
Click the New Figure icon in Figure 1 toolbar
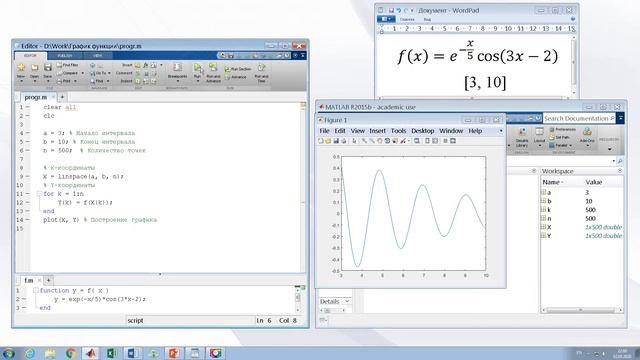tap(321, 141)
